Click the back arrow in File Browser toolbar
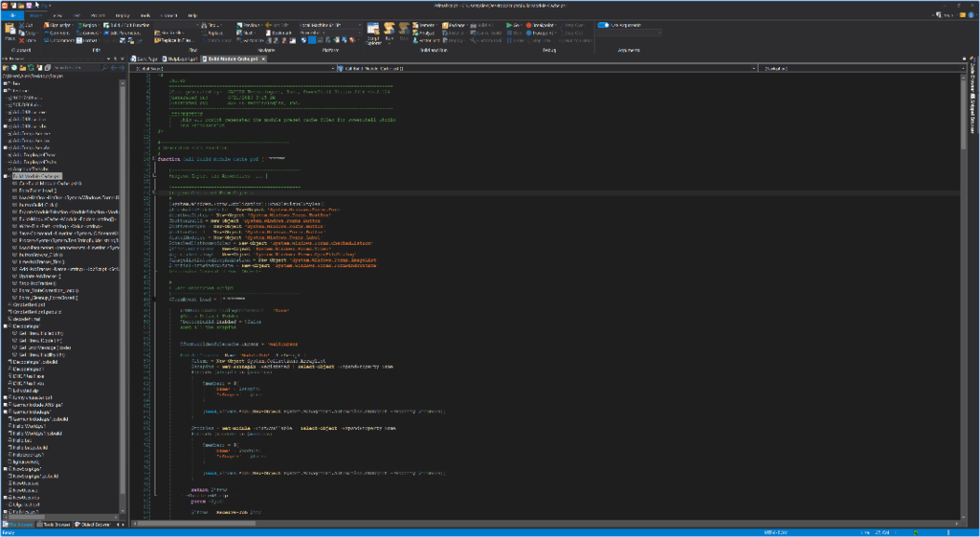The width and height of the screenshot is (980, 537). pos(113,68)
